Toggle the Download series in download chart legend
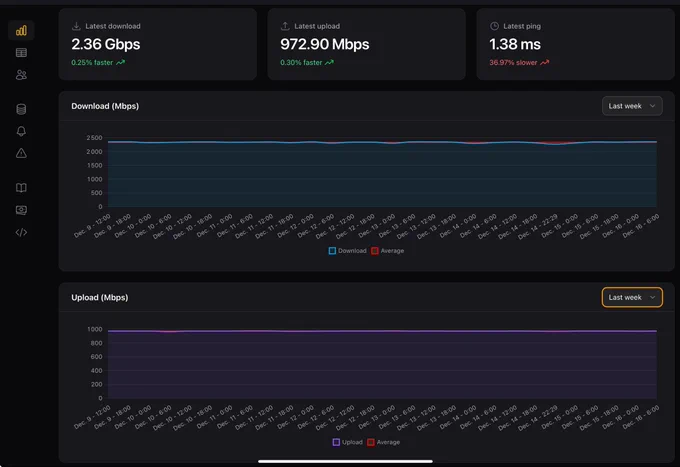Screen dimensions: 680x467 (347, 251)
